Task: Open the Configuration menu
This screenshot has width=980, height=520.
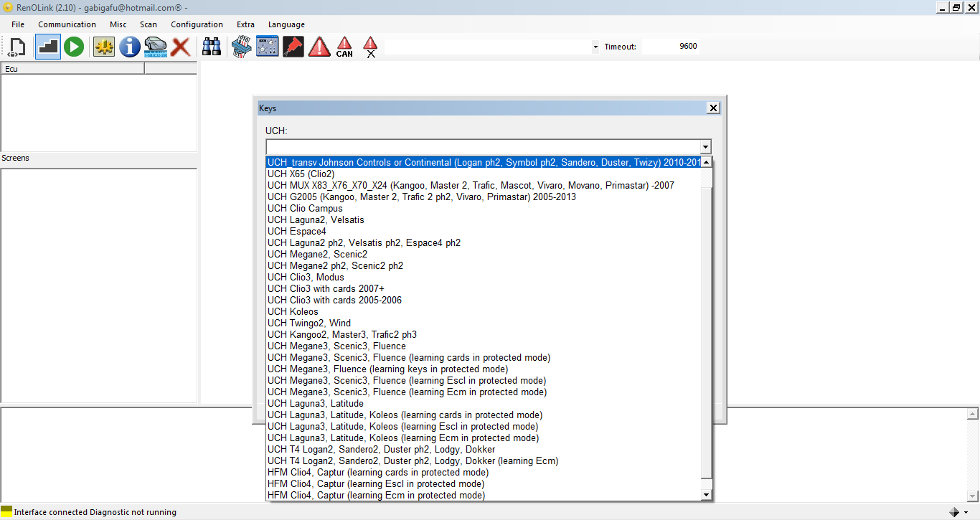Action: tap(197, 24)
